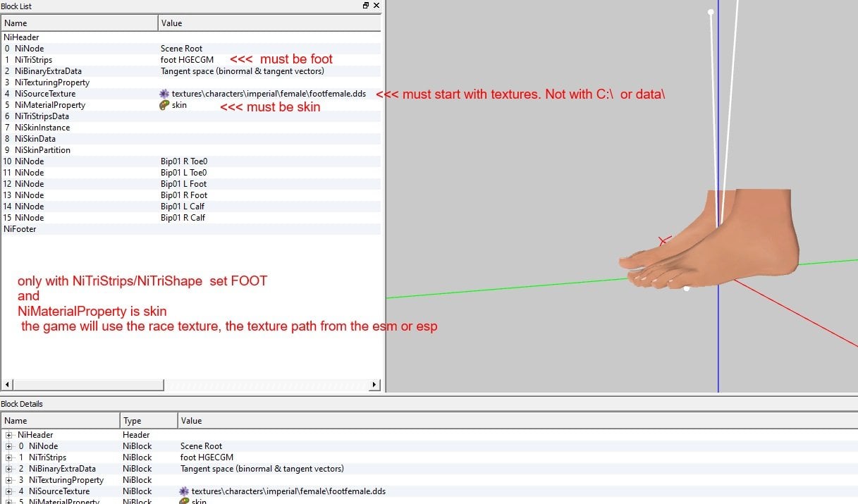This screenshot has width=858, height=504.
Task: Select 1 NiTriStrips in Block List
Action: tap(190, 60)
